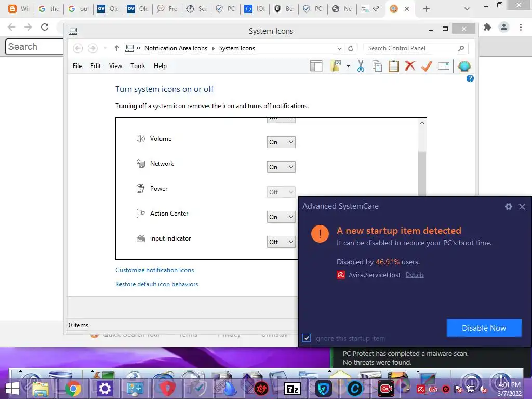The image size is (532, 399).
Task: Open Chrome extensions puzzle icon
Action: tap(487, 27)
